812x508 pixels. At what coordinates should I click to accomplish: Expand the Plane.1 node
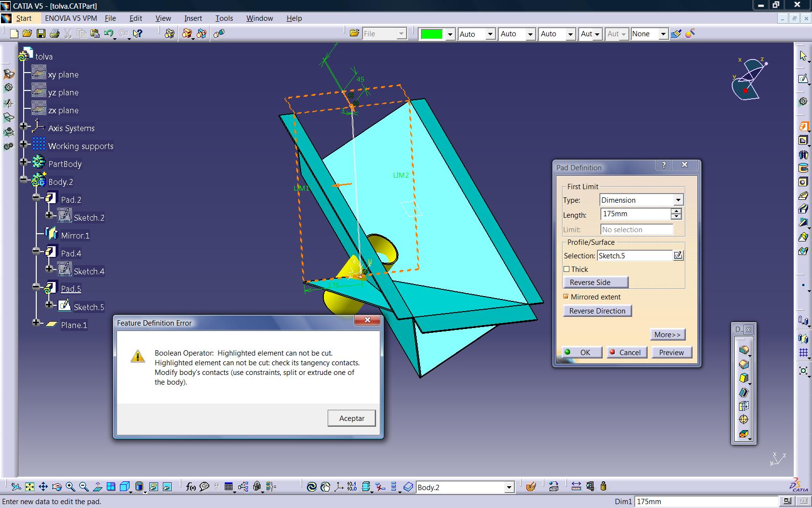coord(36,322)
